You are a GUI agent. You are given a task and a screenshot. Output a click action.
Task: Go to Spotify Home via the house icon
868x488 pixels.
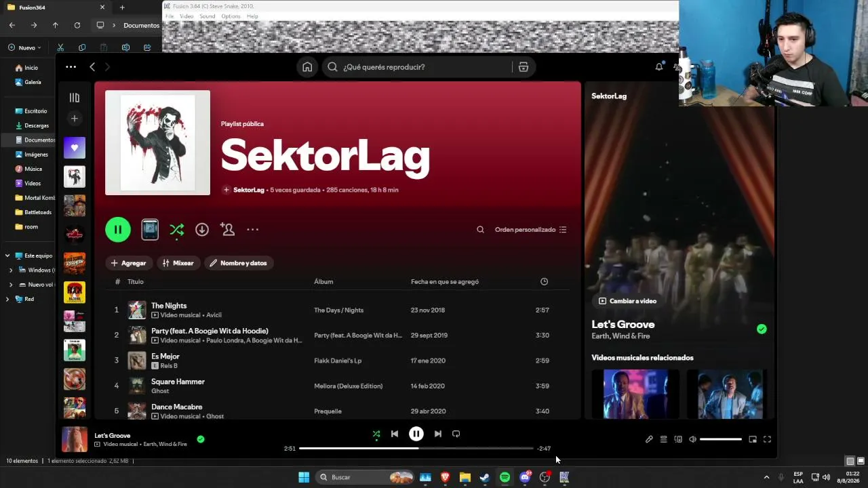coord(307,67)
